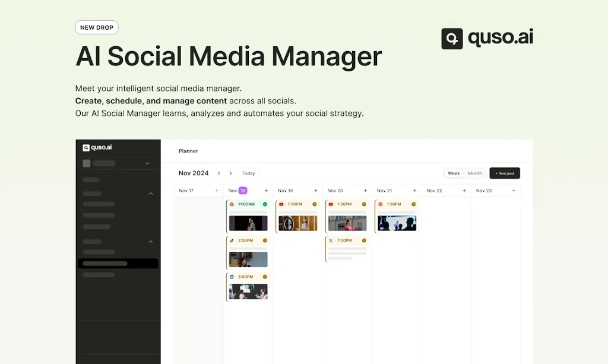Click the Pinterest icon on Nov 21's post
The height and width of the screenshot is (364, 608).
point(381,204)
